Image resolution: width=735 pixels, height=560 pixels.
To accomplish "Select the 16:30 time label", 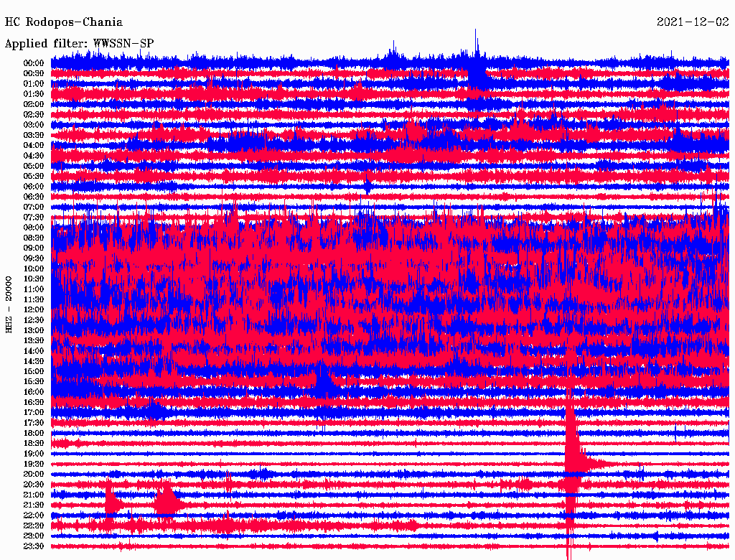I will coord(33,403).
